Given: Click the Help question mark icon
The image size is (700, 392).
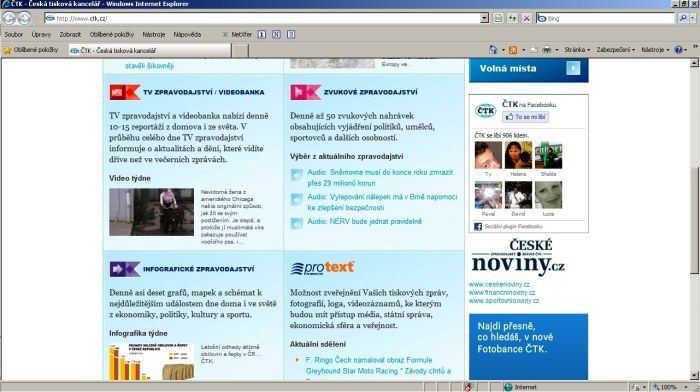Looking at the screenshot, I should tap(678, 50).
